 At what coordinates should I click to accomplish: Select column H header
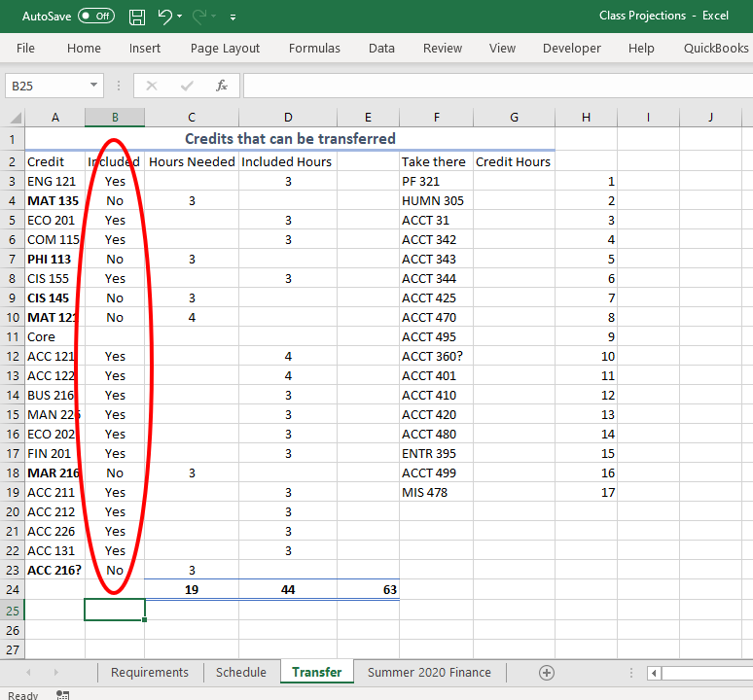(586, 118)
